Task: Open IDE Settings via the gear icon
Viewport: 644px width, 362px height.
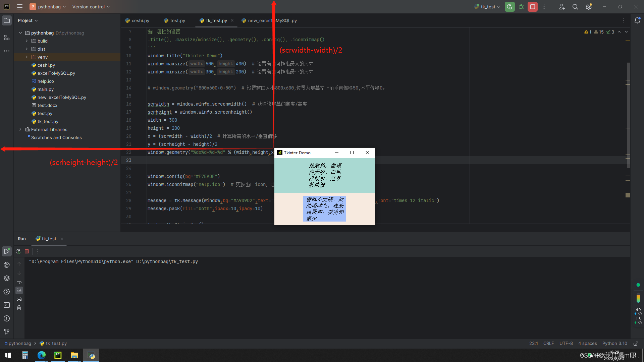Action: pos(589,7)
